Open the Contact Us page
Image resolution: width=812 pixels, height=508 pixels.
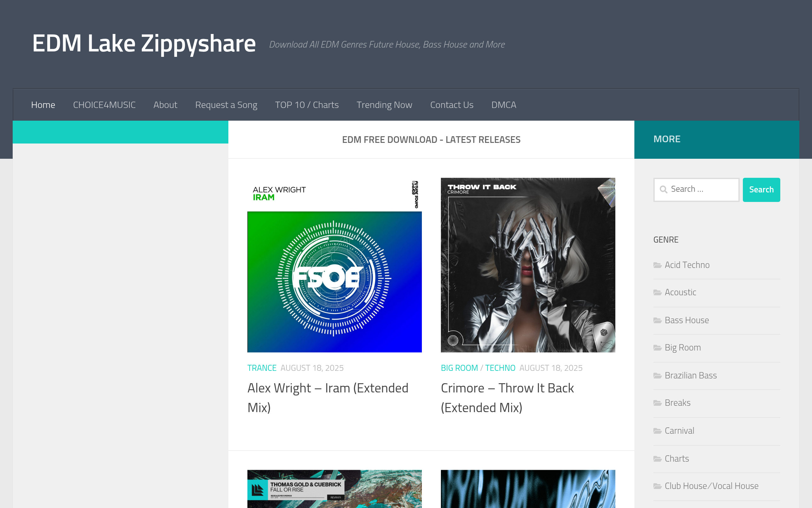point(452,105)
